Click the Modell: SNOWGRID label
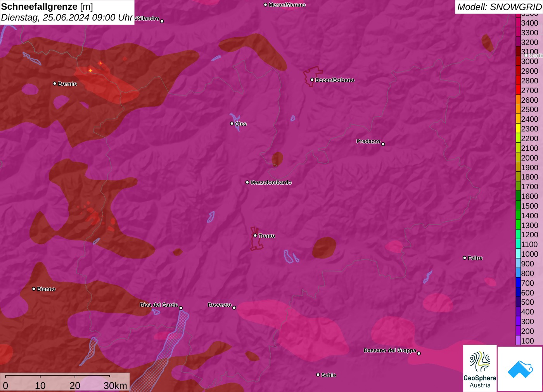543x392 pixels. pos(499,7)
